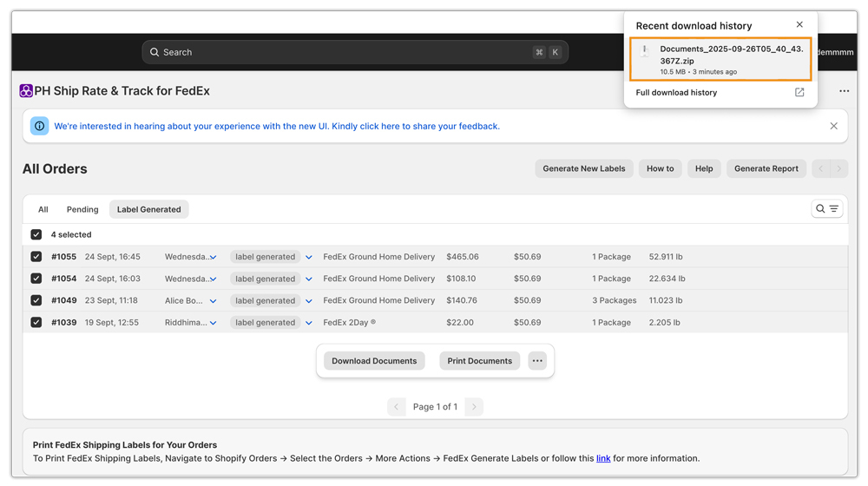Uncheck the checkbox for order #1049

tap(36, 300)
